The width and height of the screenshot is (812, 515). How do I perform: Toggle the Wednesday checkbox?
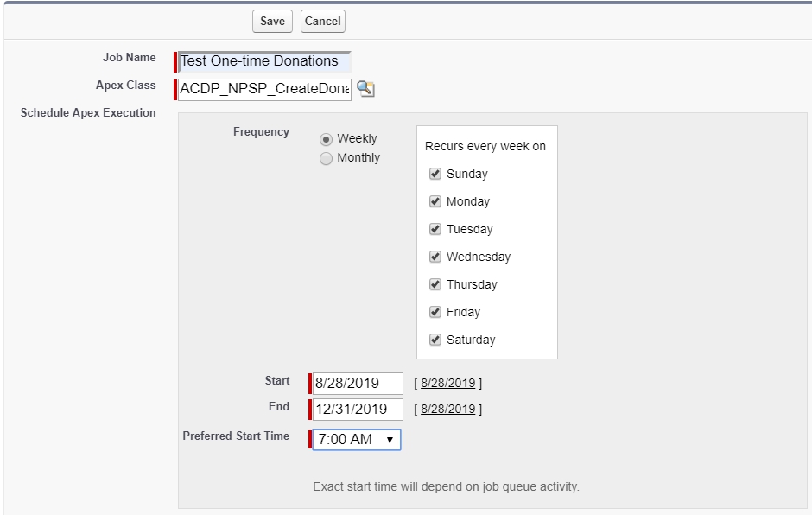[x=435, y=257]
